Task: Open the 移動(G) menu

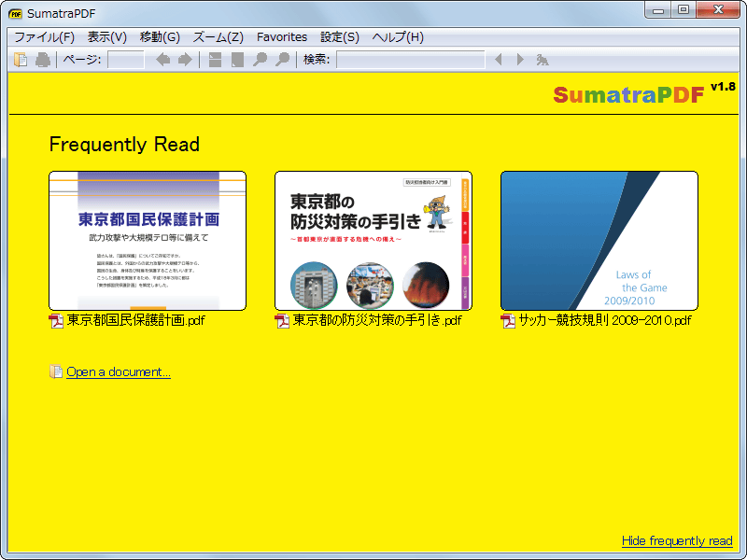Action: coord(160,37)
